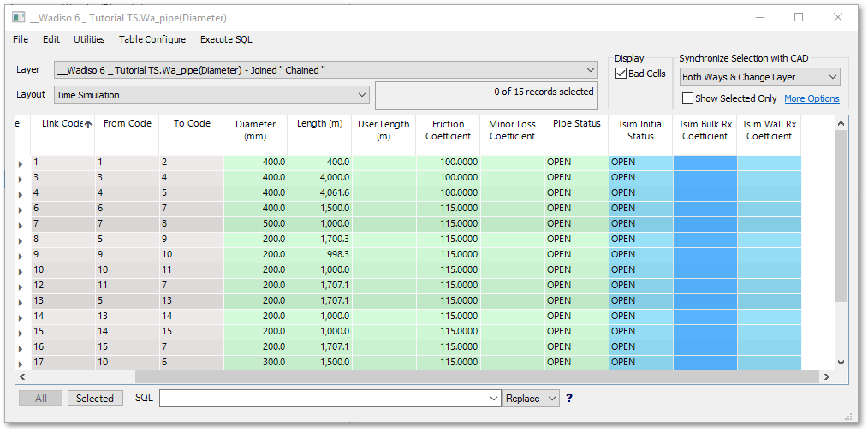Click the row arrow for link 8
Viewport: 868px width, 432px height.
click(x=21, y=241)
